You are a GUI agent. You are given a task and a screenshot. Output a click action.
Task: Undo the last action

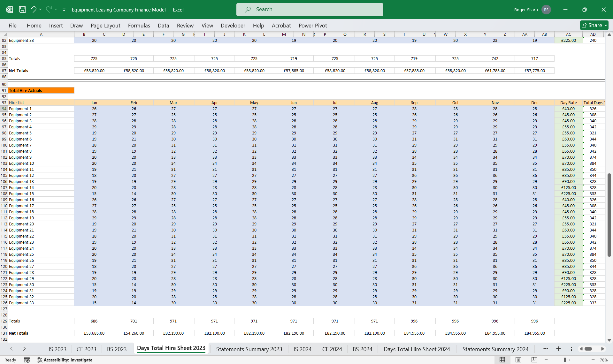coord(33,10)
